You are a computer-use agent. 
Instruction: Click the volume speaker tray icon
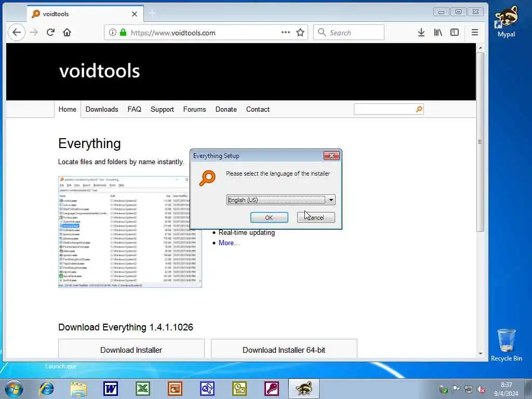point(481,389)
